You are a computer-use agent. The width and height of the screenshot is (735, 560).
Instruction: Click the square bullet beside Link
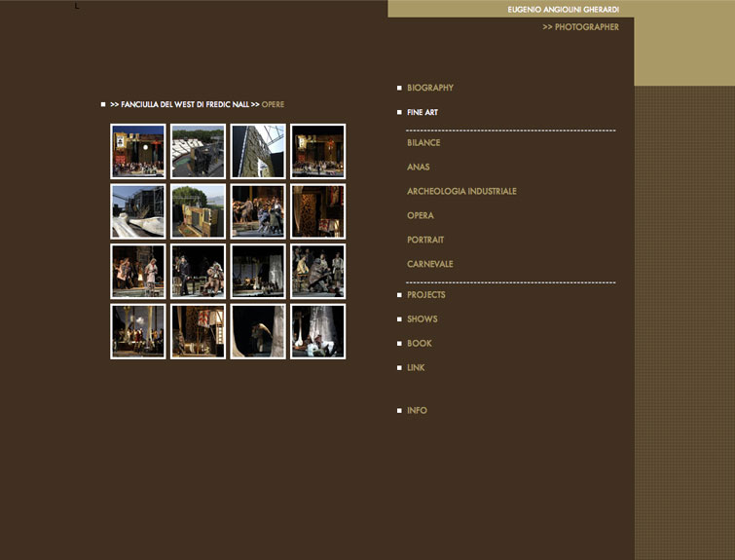pyautogui.click(x=399, y=368)
